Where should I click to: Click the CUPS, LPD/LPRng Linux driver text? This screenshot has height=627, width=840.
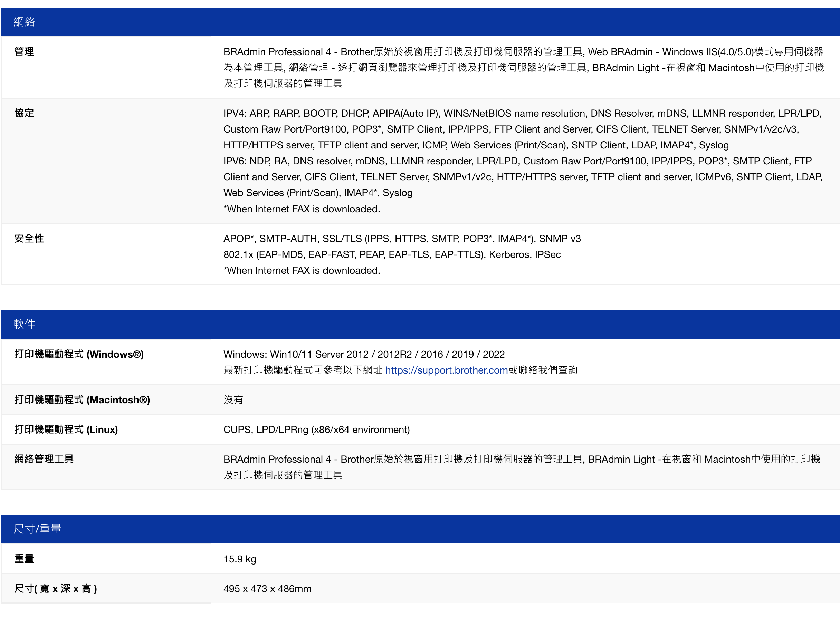(x=316, y=429)
